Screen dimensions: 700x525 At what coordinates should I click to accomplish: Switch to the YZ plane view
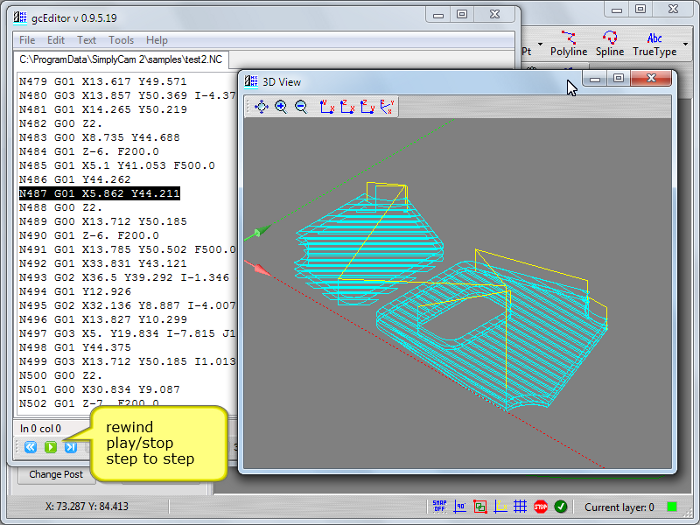coord(367,107)
